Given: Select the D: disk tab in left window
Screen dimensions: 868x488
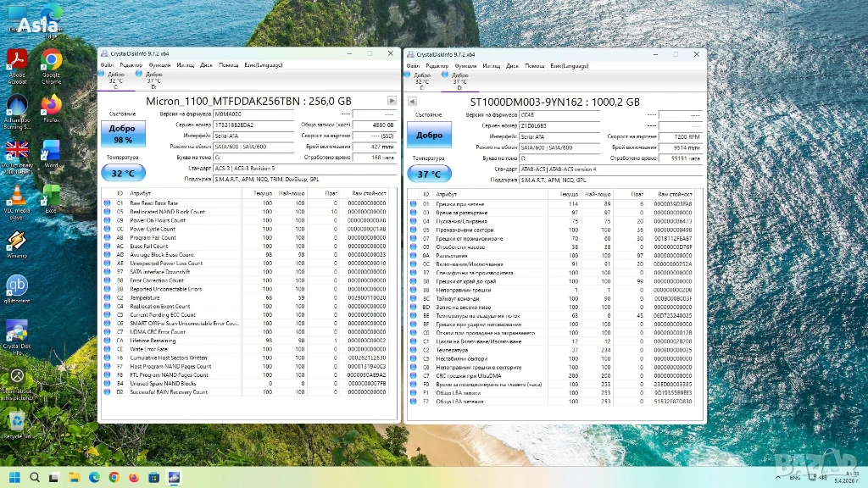Looking at the screenshot, I should [x=153, y=80].
